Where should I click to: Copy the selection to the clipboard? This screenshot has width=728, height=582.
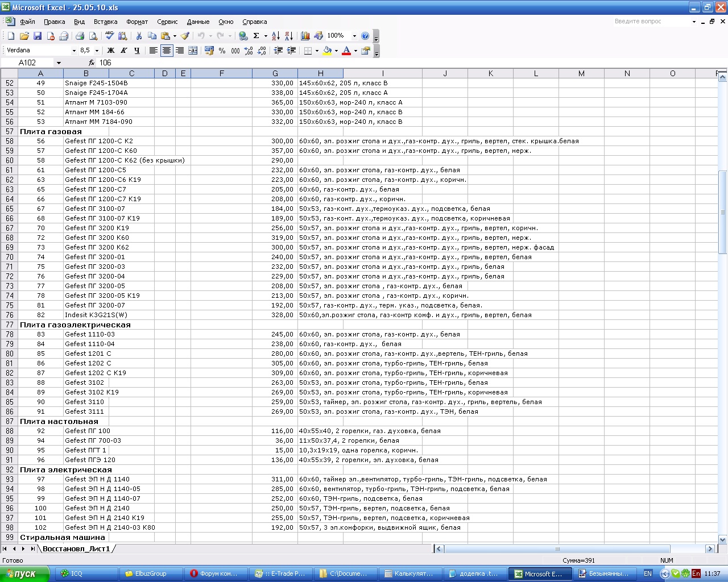(x=152, y=36)
